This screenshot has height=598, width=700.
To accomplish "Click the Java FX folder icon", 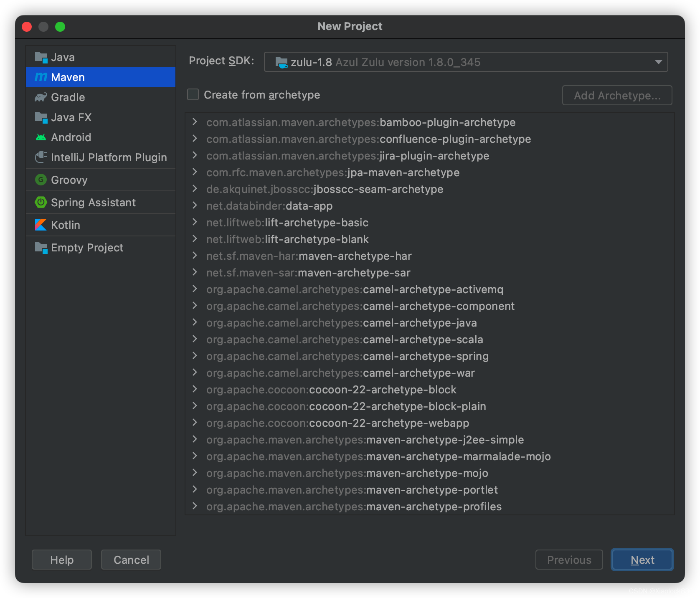I will tap(41, 117).
